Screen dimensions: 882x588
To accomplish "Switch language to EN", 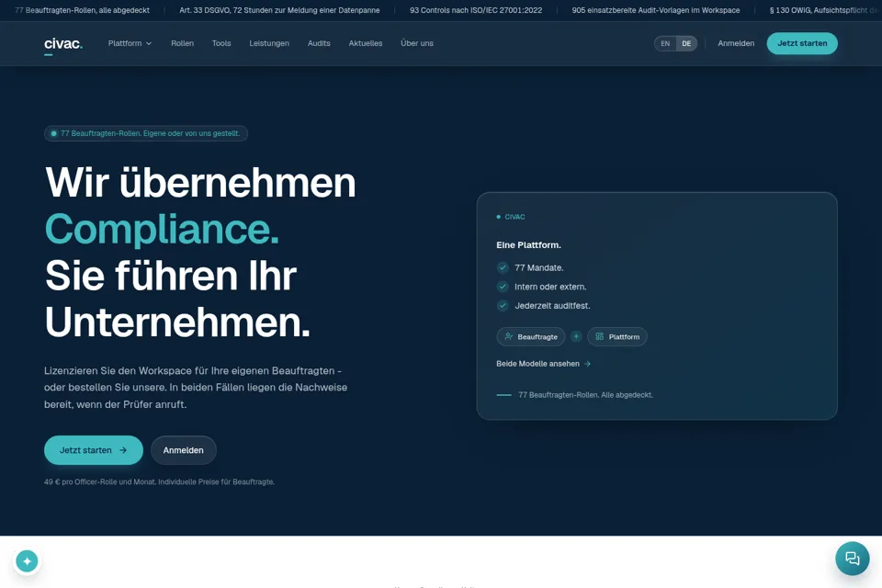I will 665,43.
